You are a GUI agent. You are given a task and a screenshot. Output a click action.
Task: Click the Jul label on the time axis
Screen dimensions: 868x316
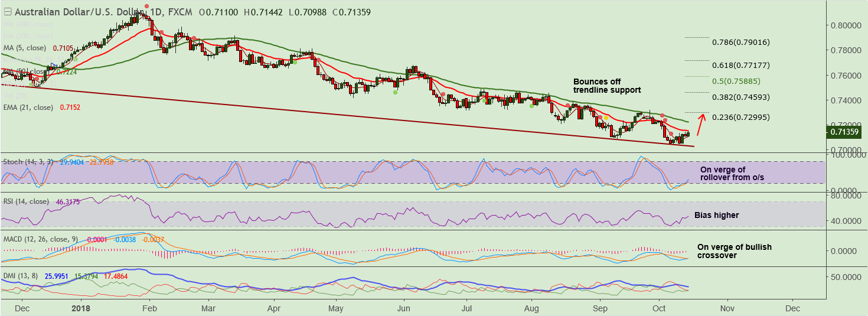(466, 308)
